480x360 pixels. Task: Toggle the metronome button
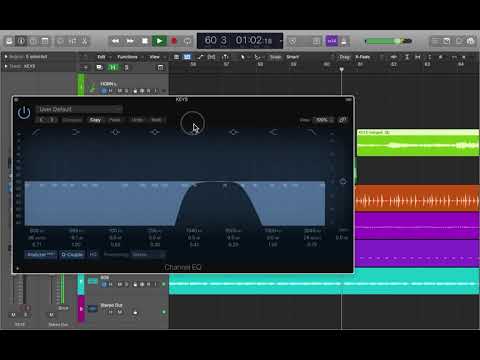tap(344, 41)
